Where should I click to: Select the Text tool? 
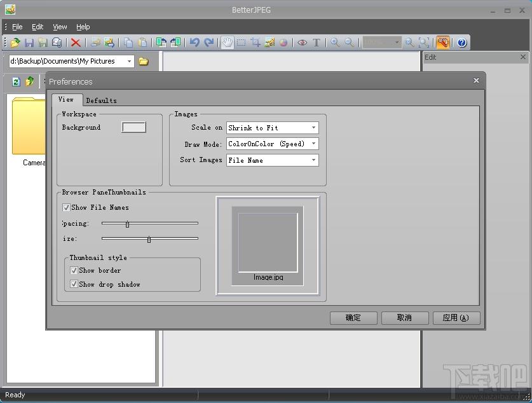pyautogui.click(x=317, y=43)
